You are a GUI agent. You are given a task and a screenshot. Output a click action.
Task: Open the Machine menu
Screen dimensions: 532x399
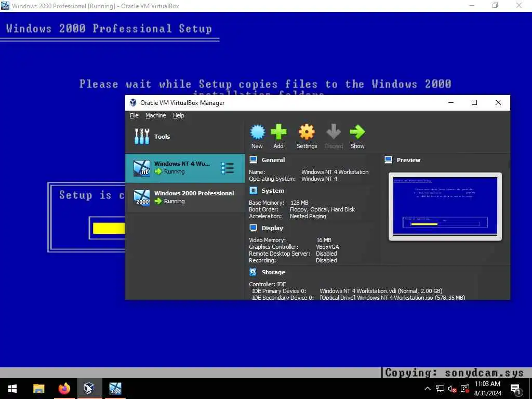click(x=156, y=115)
